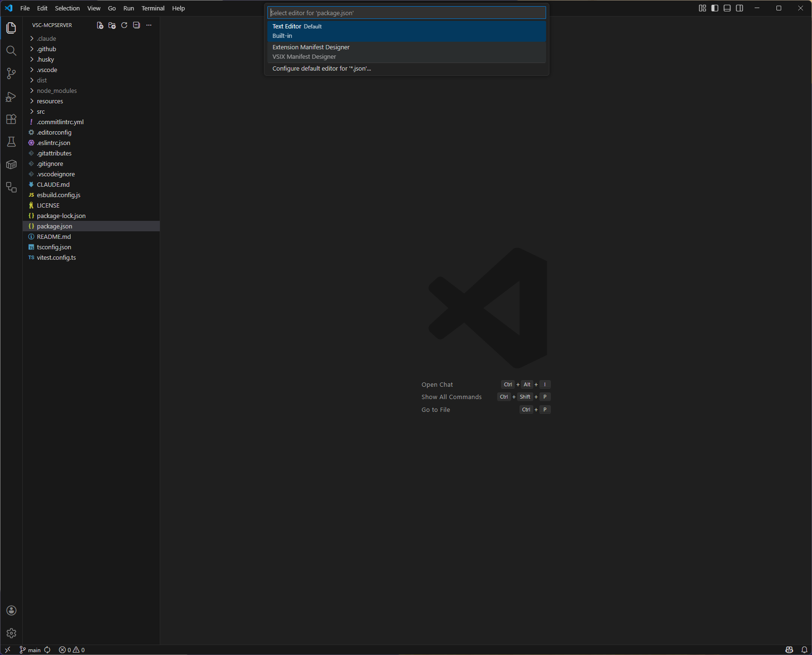This screenshot has width=812, height=655.
Task: Open tsconfig.json file
Action: (91, 247)
